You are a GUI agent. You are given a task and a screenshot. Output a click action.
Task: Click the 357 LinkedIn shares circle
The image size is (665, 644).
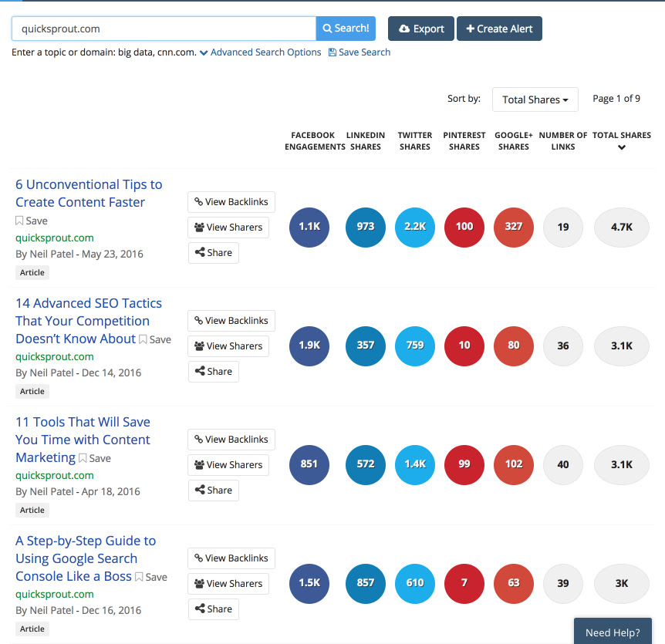366,346
